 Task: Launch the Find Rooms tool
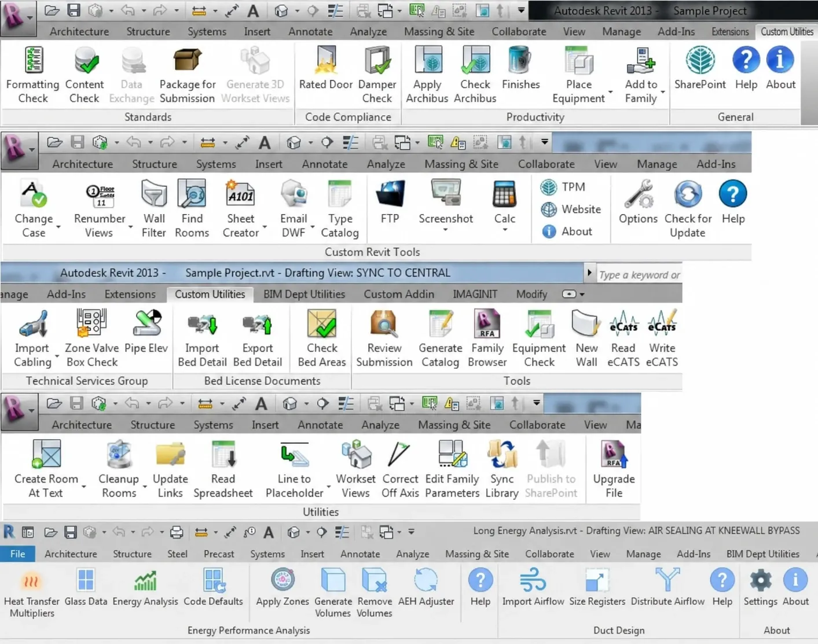tap(192, 209)
